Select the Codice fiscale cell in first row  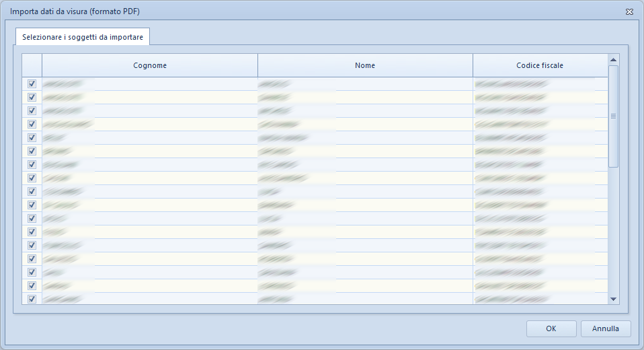pyautogui.click(x=540, y=83)
